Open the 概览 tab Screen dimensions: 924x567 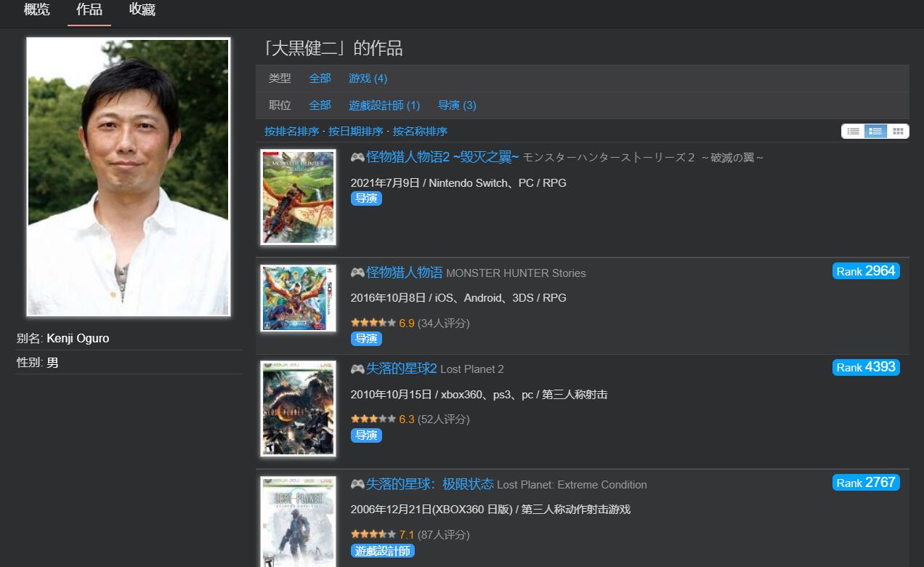37,10
